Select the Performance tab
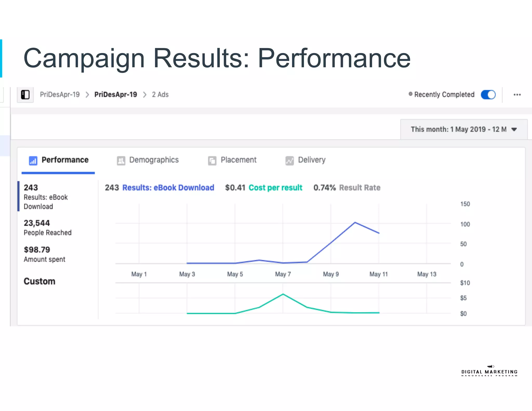This screenshot has width=532, height=411. click(x=58, y=160)
